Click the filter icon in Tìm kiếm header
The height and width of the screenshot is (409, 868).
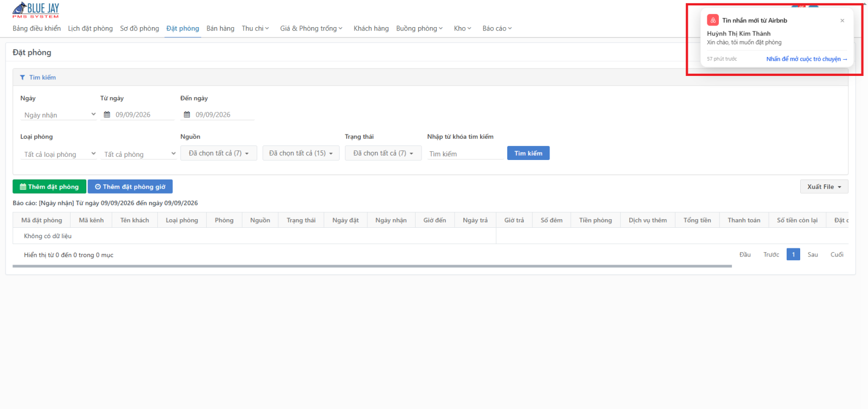(22, 78)
